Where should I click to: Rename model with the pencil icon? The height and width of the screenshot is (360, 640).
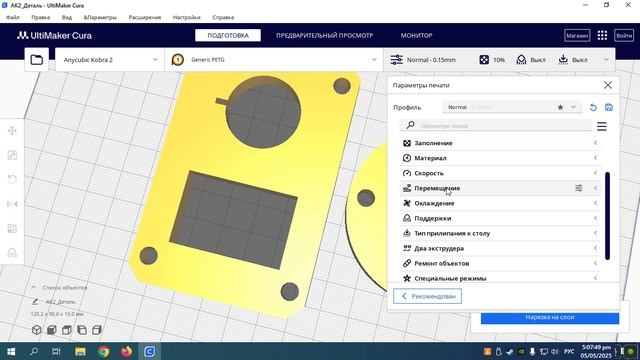[36, 302]
